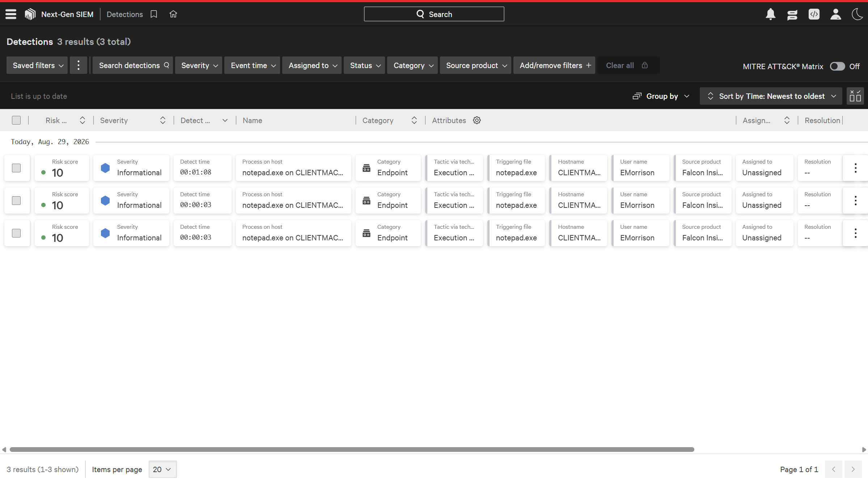Sort by Assigned column arrows
The image size is (868, 483).
tap(787, 120)
